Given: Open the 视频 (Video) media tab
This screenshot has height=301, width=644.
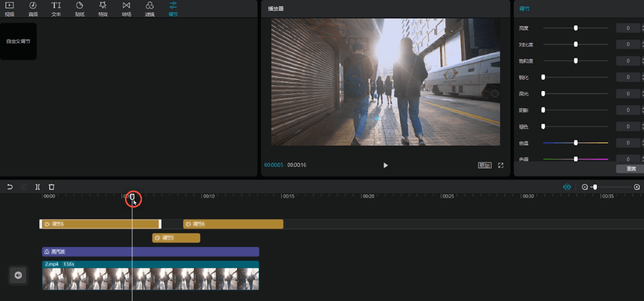Looking at the screenshot, I should coord(10,8).
